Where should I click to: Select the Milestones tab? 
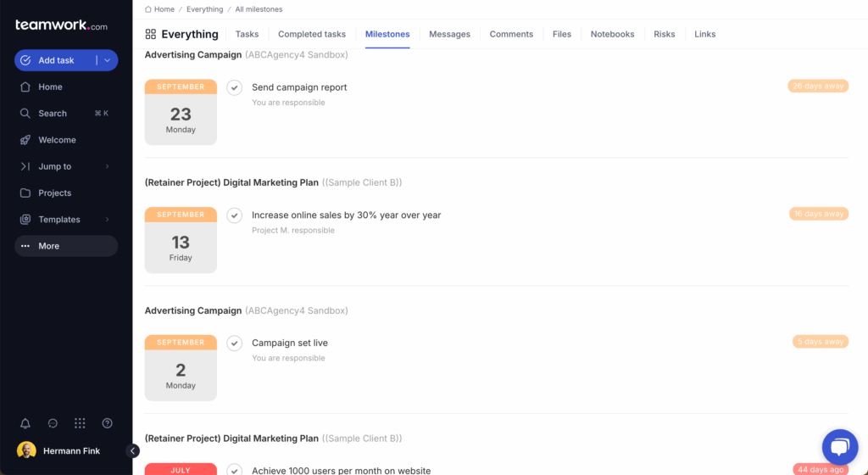pyautogui.click(x=387, y=34)
